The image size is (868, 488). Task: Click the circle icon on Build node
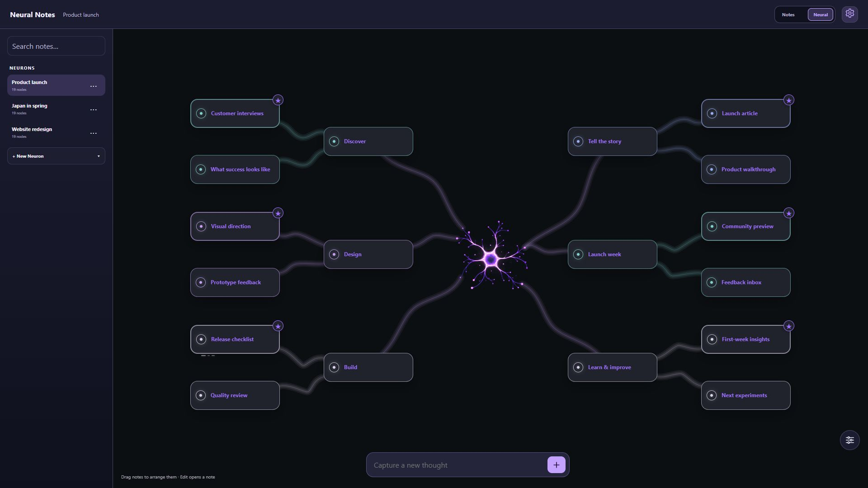click(334, 367)
